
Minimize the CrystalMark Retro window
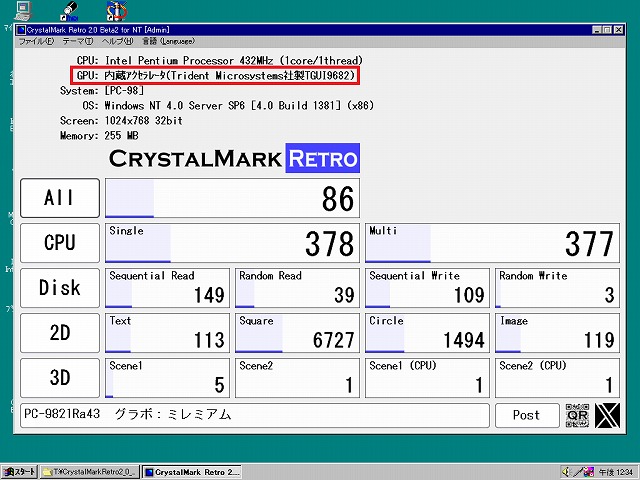pyautogui.click(x=597, y=30)
